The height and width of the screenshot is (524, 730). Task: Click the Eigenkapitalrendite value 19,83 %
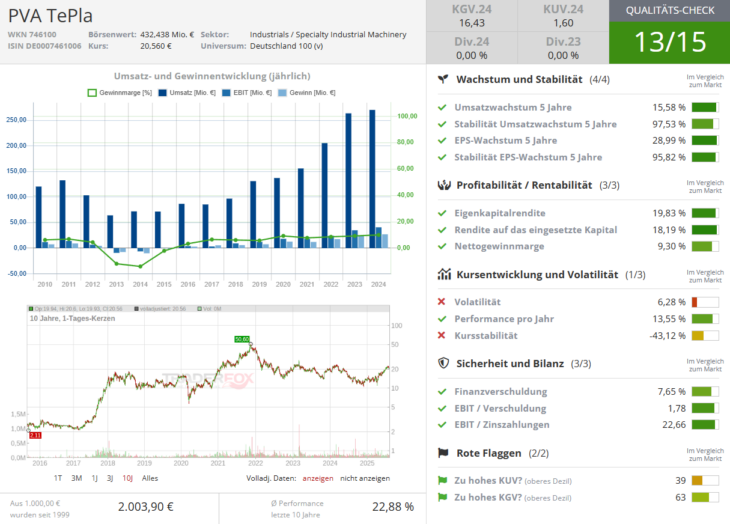tap(669, 213)
